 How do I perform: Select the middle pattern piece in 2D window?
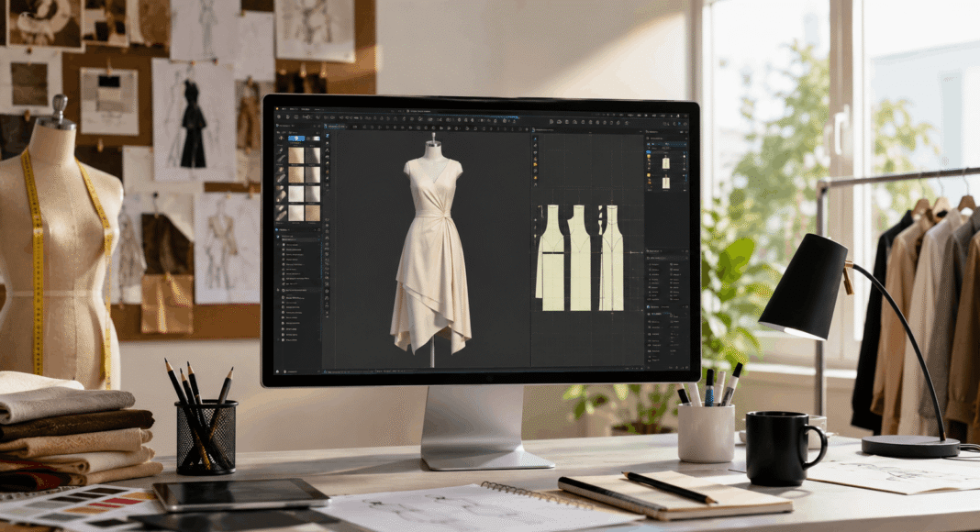[579, 258]
